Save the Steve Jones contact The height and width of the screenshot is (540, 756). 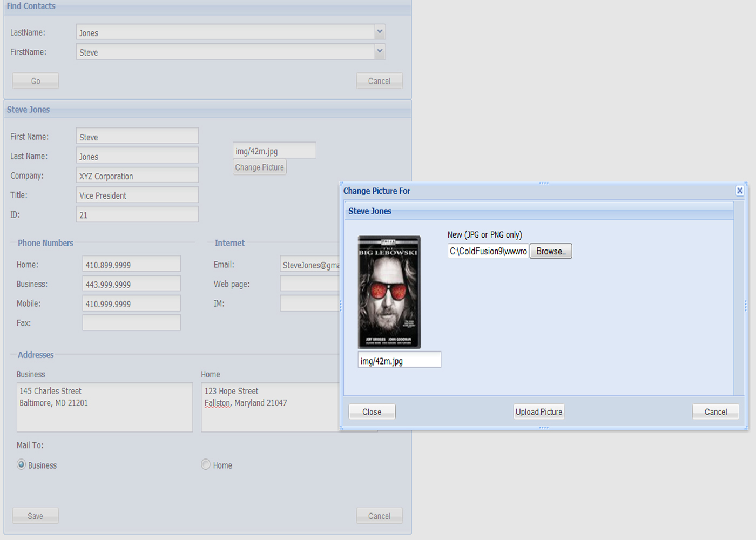(35, 515)
